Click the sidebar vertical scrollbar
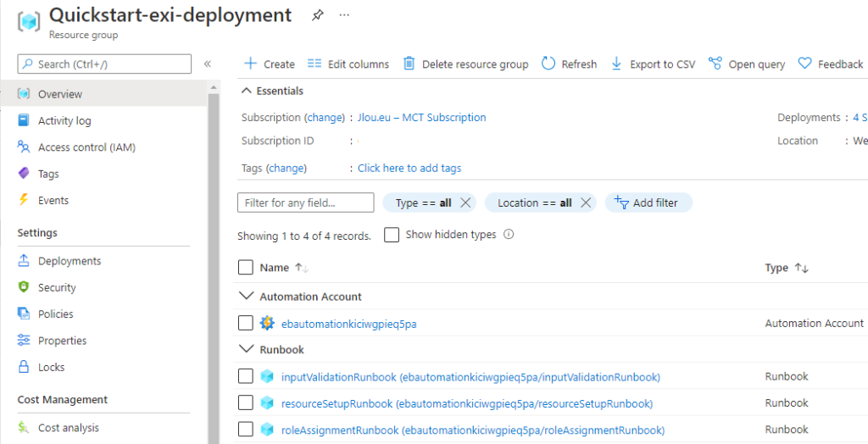The height and width of the screenshot is (444, 868). point(214,269)
